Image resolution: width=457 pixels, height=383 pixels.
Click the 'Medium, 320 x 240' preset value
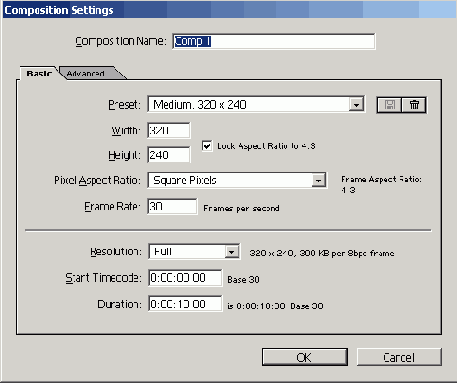[x=200, y=105]
